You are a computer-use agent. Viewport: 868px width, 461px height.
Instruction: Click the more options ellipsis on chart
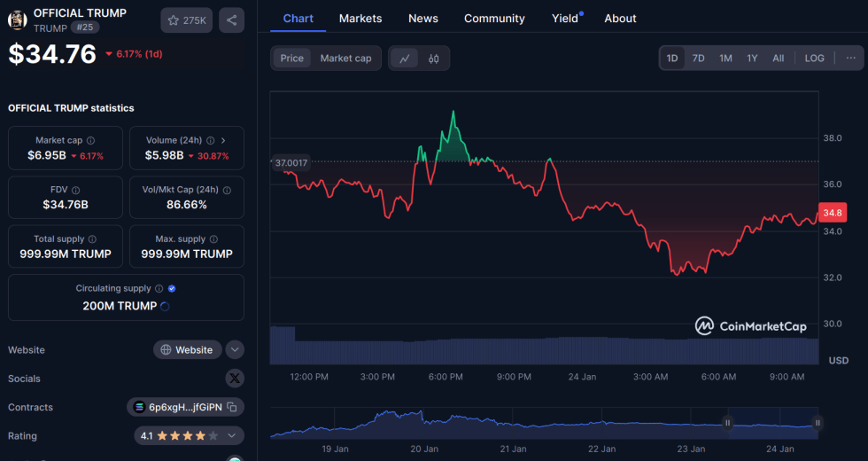click(850, 59)
